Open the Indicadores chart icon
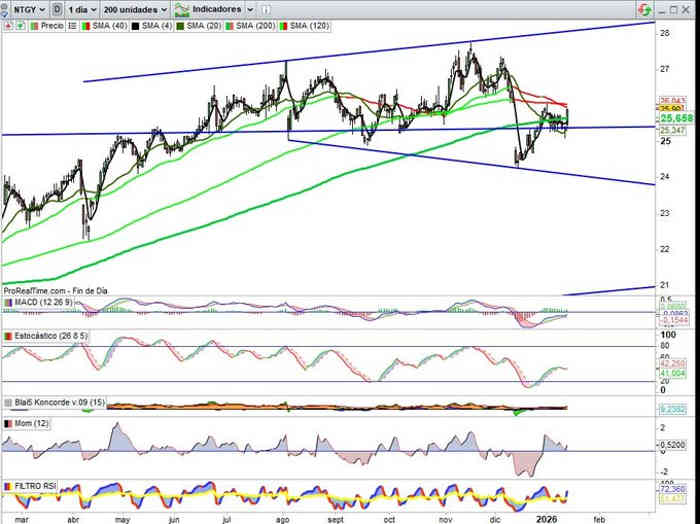The image size is (700, 524). (182, 11)
